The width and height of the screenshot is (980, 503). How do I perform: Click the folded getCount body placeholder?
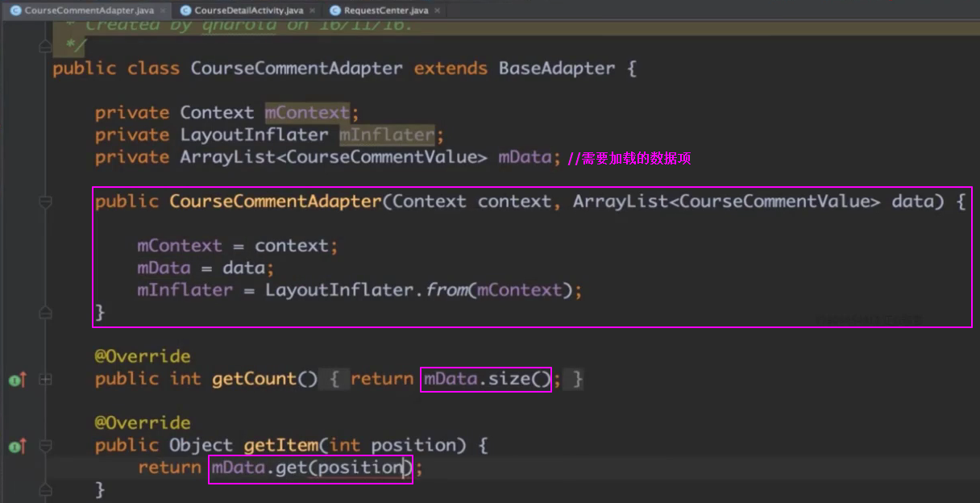tap(455, 379)
